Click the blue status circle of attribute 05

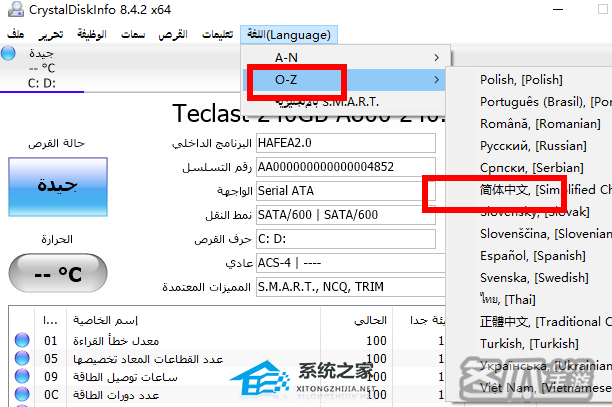pos(22,358)
